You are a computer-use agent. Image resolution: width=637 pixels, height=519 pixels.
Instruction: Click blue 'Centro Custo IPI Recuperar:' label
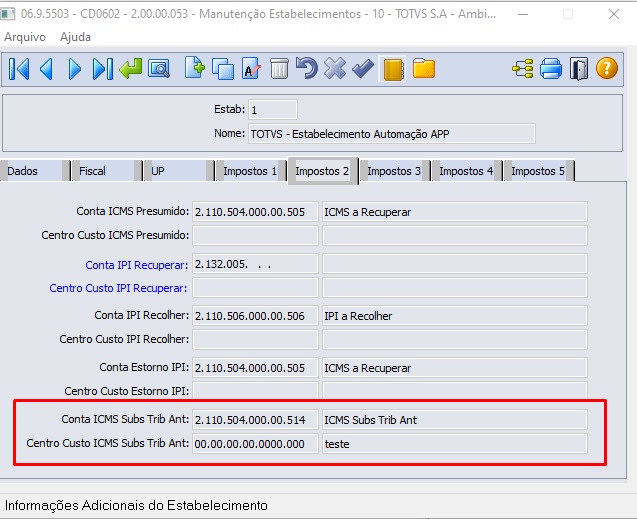coord(118,288)
